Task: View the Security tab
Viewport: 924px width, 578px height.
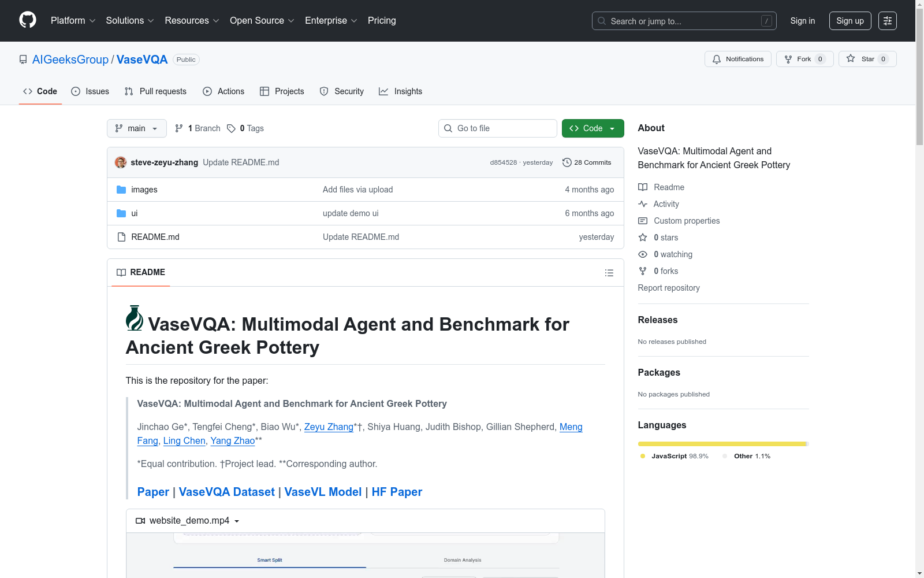Action: [342, 91]
